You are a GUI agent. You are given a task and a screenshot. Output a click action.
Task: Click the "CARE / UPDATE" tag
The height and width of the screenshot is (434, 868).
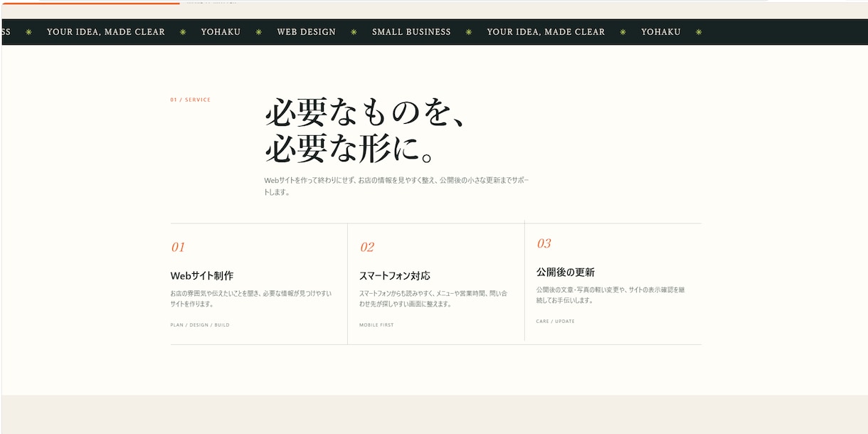(556, 322)
